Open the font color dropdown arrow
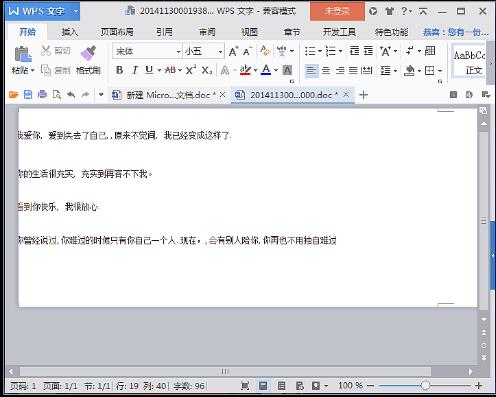 276,70
